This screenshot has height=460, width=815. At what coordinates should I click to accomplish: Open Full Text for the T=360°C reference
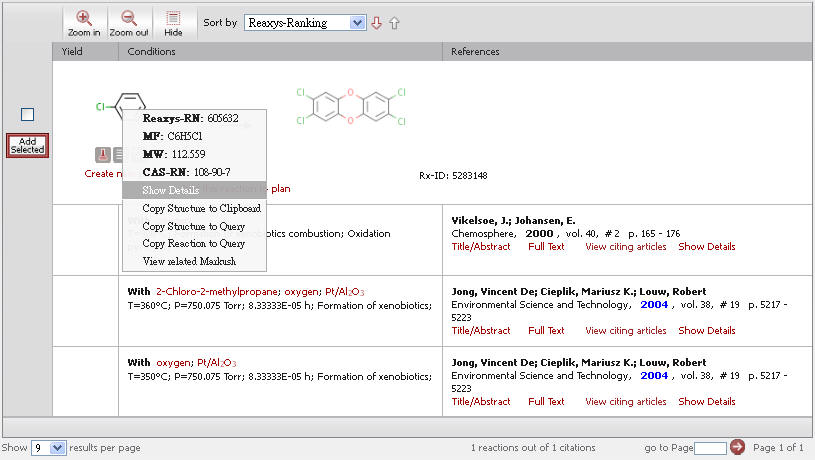(546, 331)
